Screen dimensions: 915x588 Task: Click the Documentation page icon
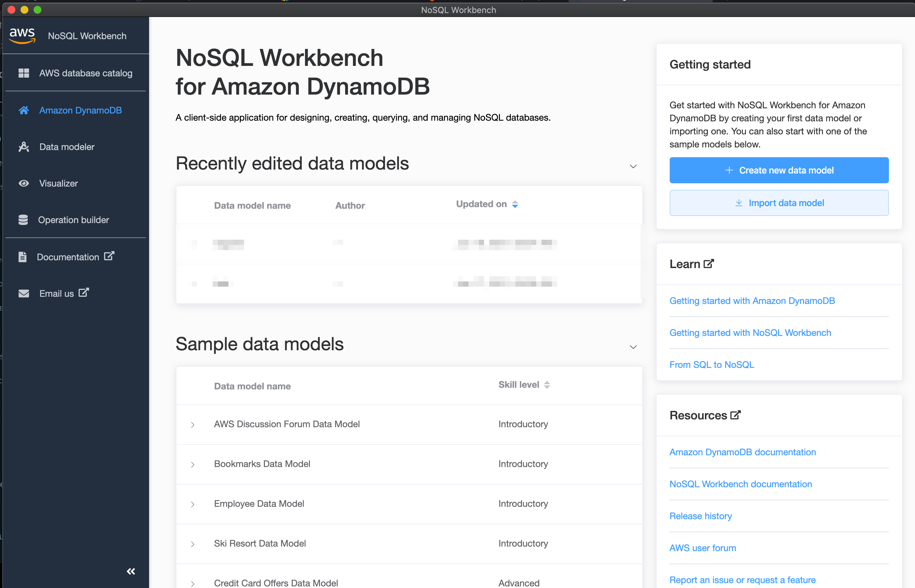(x=23, y=257)
